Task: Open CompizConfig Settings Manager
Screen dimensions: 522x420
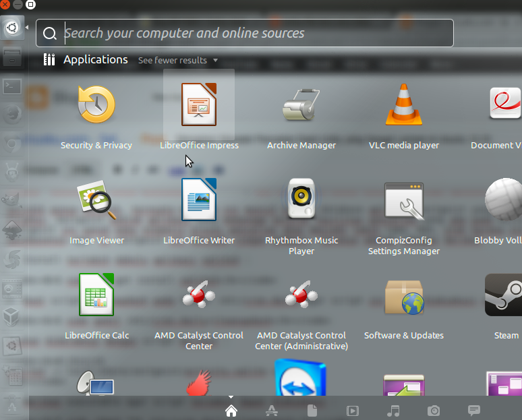Action: (404, 201)
